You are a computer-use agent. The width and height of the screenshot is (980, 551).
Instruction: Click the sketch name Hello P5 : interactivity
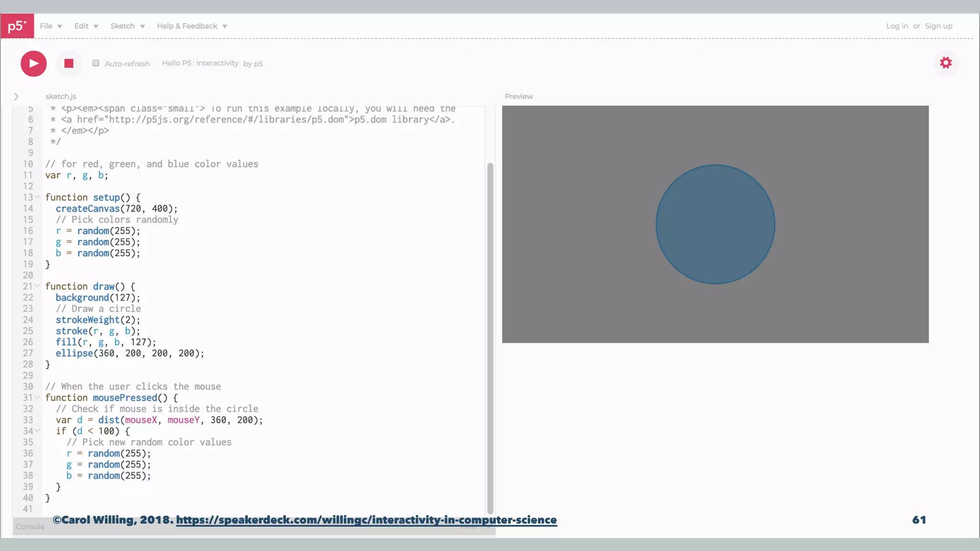point(200,63)
